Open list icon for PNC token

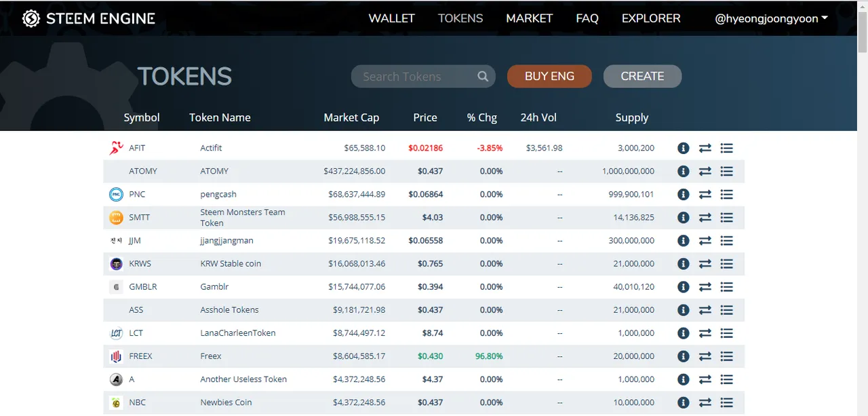click(x=727, y=194)
